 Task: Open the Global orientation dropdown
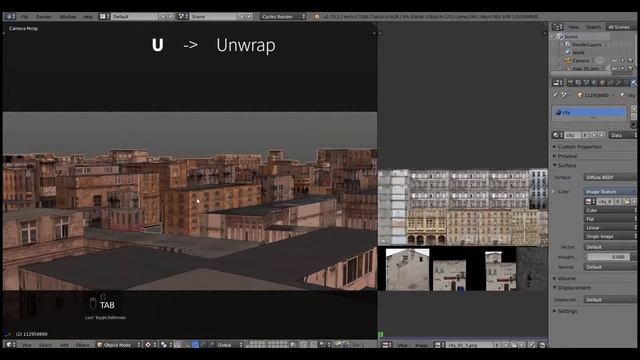[x=228, y=345]
